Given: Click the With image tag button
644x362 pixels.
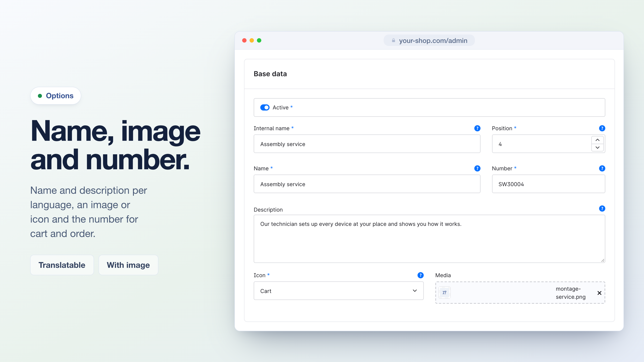Looking at the screenshot, I should click(x=128, y=265).
